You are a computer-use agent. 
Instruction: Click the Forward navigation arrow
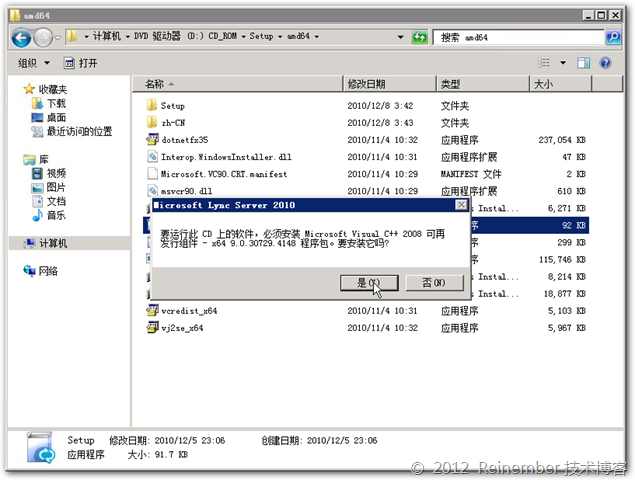point(43,37)
